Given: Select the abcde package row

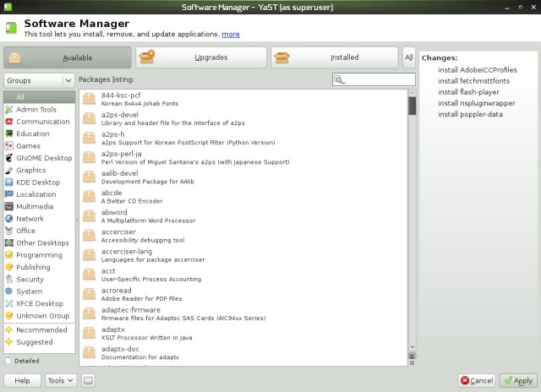Looking at the screenshot, I should 243,197.
